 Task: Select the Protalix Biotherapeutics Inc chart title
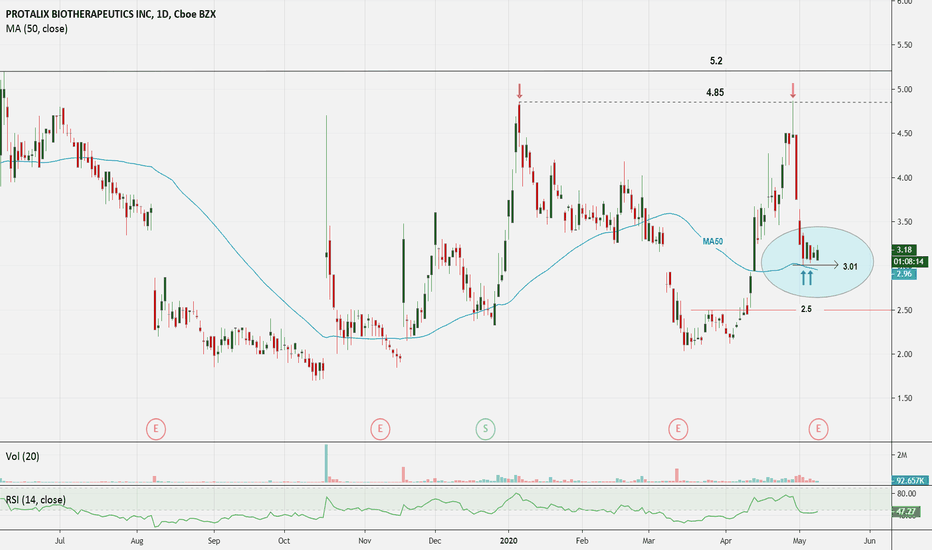click(x=111, y=14)
